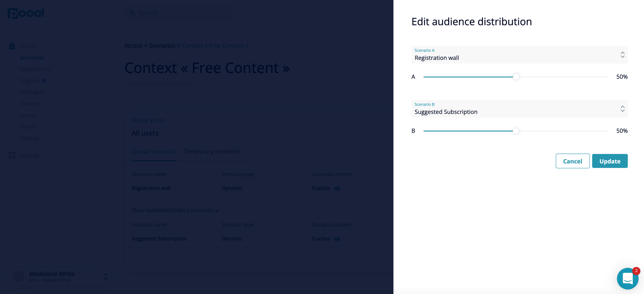Screen dimensions: 644x294
Task: Switch to Temporary scenarios tab
Action: pos(212,152)
